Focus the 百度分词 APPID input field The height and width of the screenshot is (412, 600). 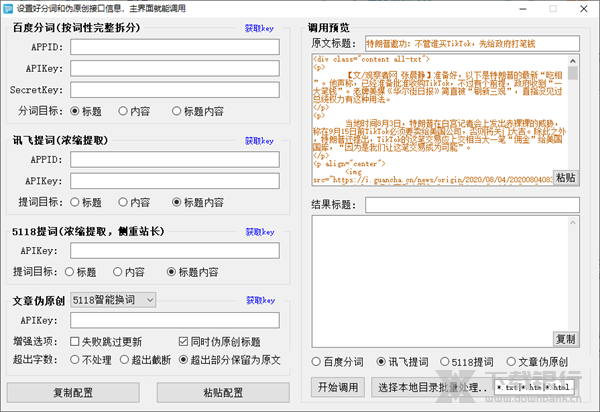pyautogui.click(x=175, y=47)
